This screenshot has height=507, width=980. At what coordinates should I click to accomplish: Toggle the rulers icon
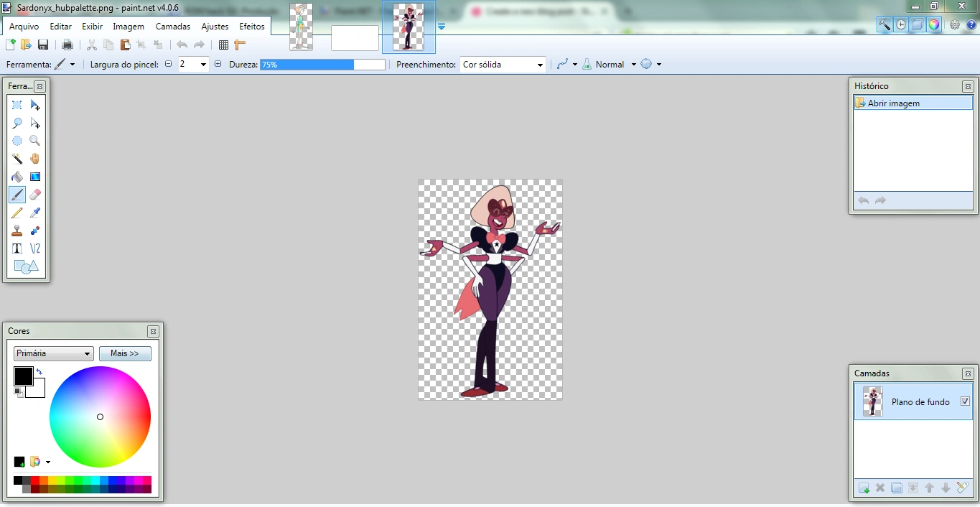coord(240,45)
